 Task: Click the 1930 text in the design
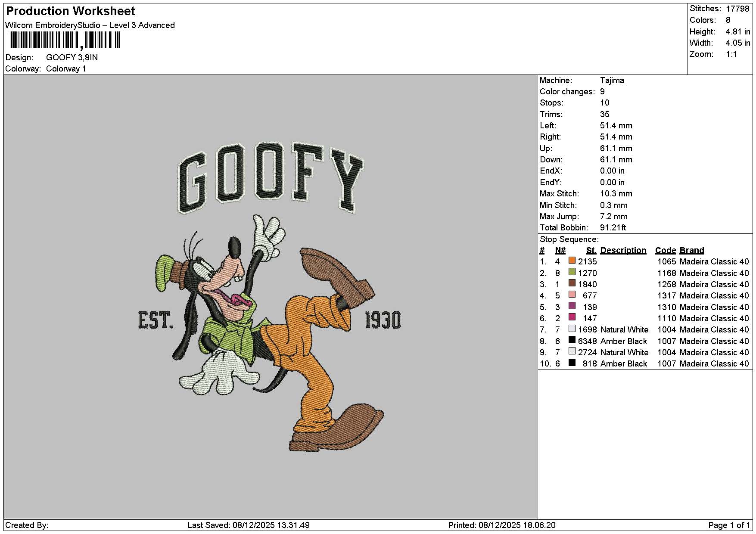pyautogui.click(x=383, y=320)
